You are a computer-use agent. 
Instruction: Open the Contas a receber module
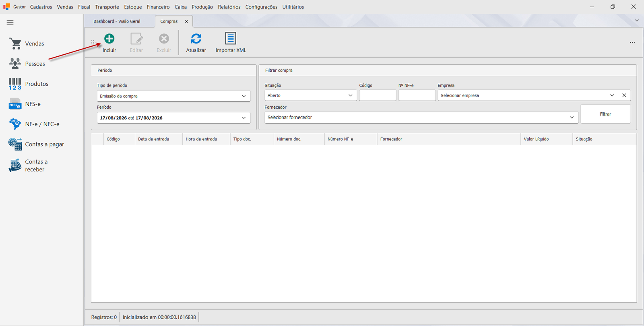28,165
